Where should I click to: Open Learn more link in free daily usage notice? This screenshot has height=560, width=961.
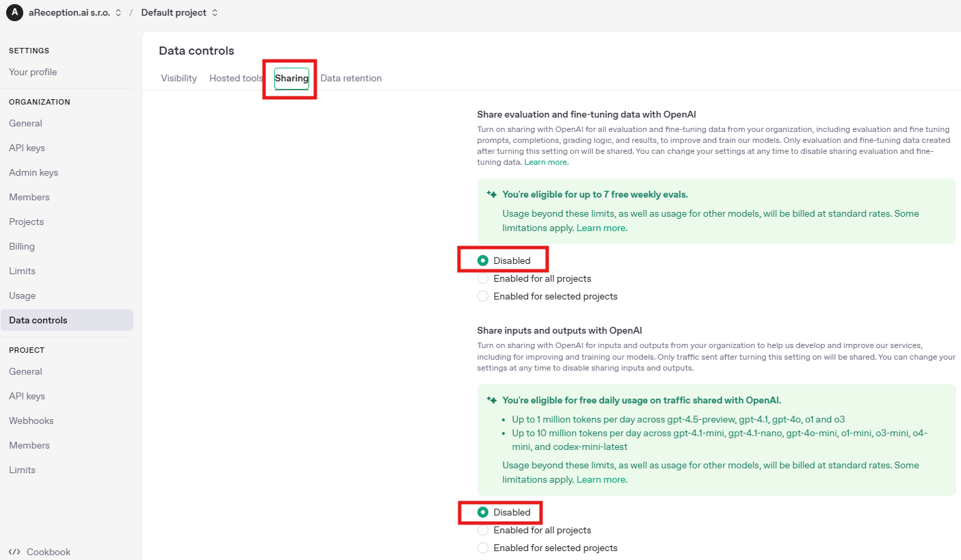point(601,479)
